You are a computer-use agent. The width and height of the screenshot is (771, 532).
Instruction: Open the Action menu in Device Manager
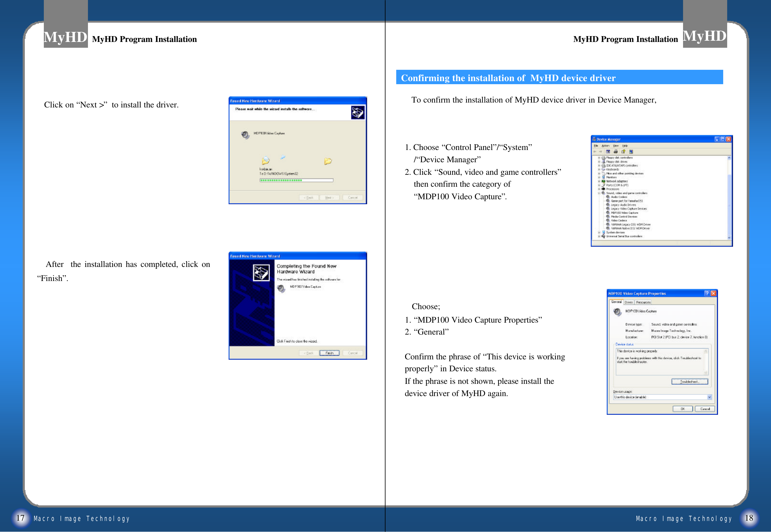click(605, 146)
